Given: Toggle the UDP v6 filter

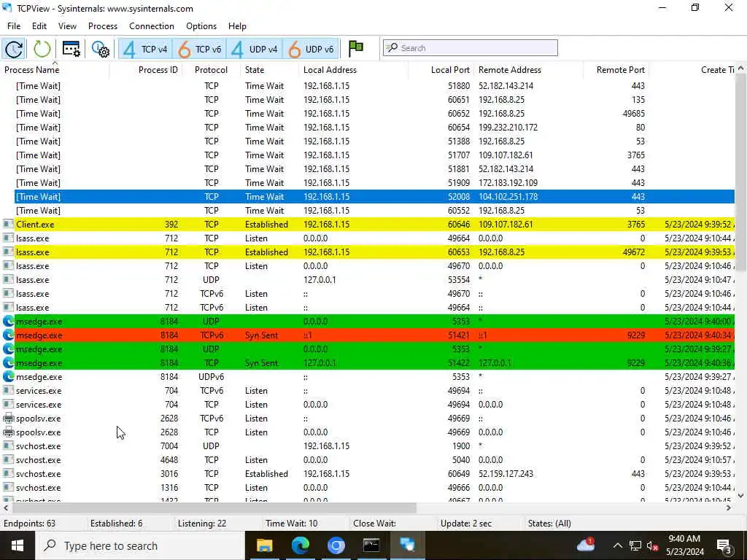Looking at the screenshot, I should pyautogui.click(x=311, y=49).
